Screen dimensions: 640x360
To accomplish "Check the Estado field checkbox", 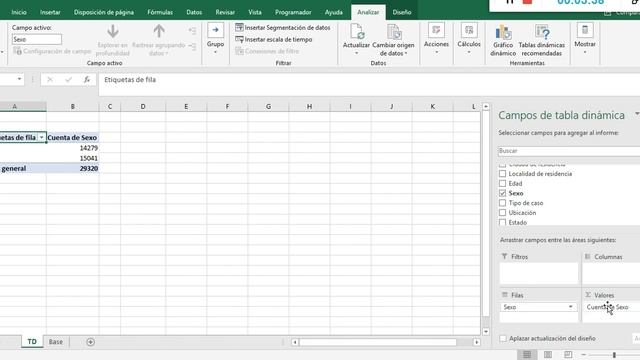I will (502, 222).
